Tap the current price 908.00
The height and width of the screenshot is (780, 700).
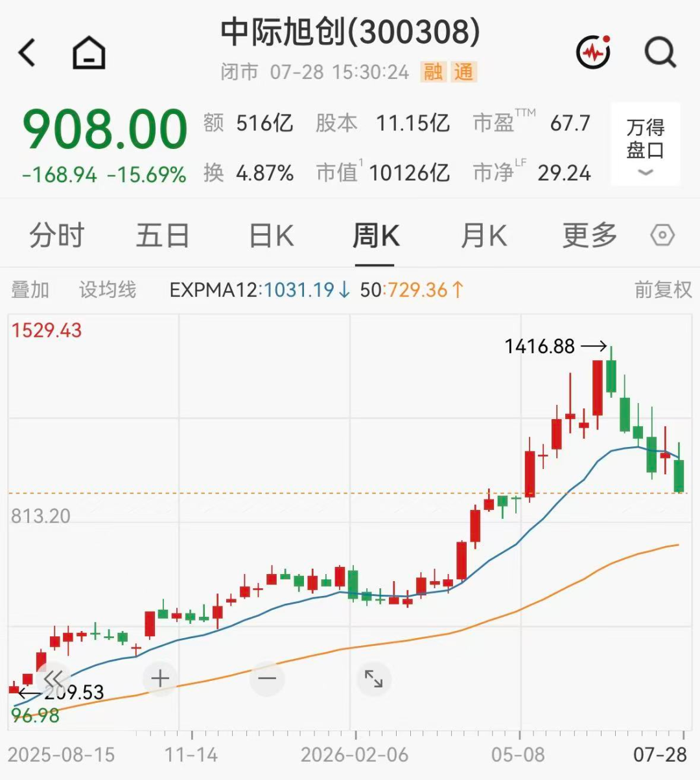point(105,128)
